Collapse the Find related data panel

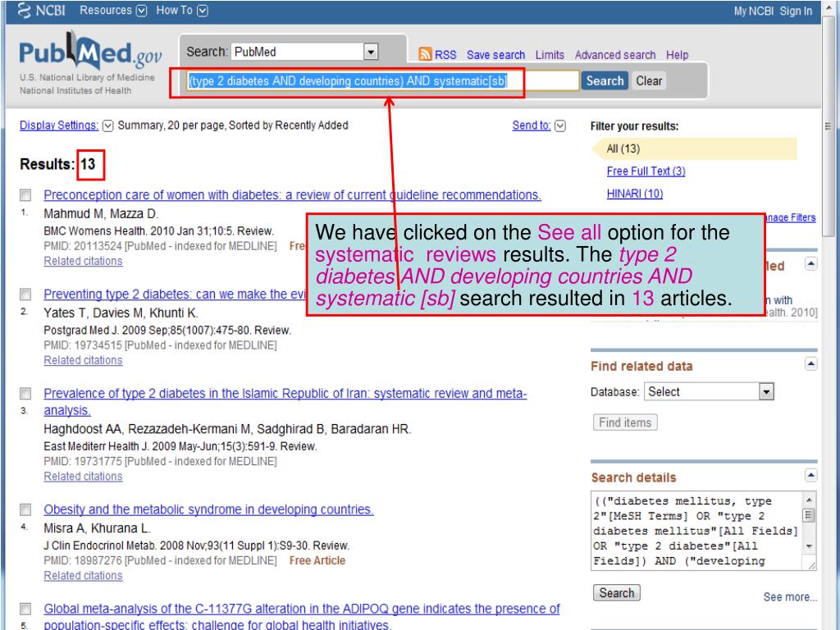tap(811, 364)
